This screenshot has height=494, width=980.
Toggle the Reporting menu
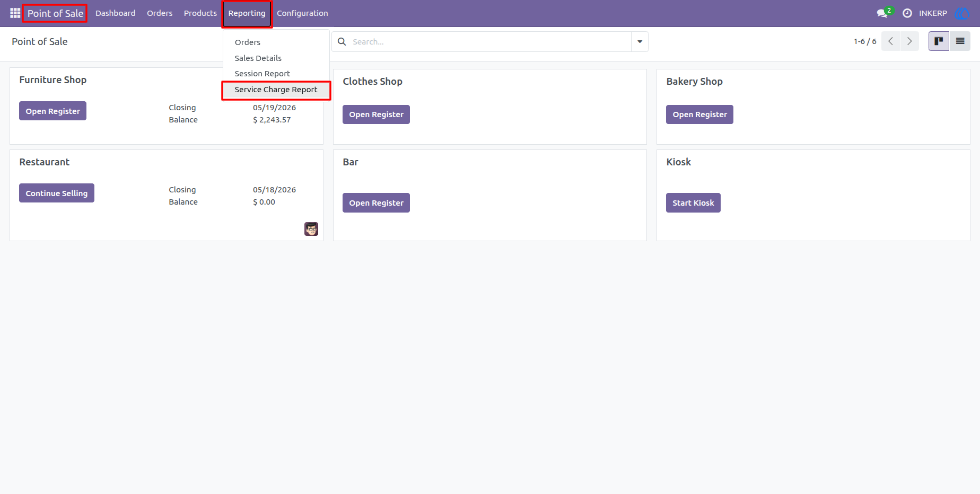pyautogui.click(x=247, y=13)
